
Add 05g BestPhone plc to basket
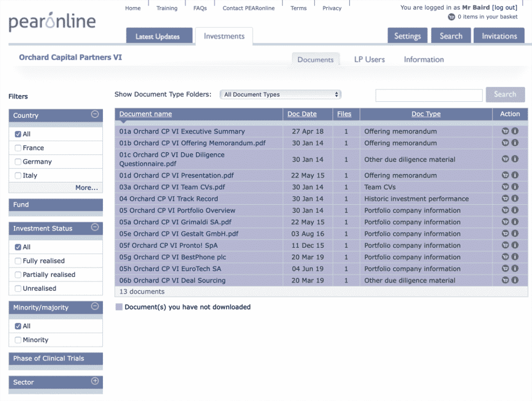coord(505,257)
